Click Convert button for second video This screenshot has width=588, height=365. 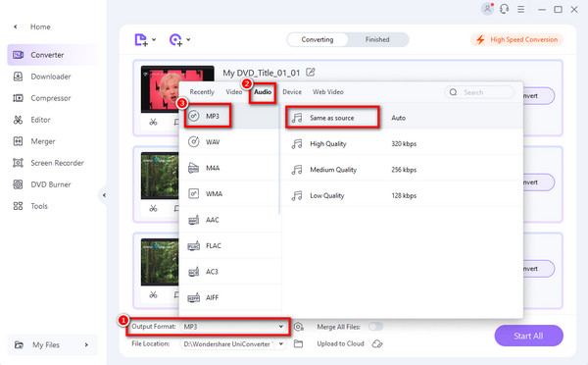pyautogui.click(x=539, y=182)
